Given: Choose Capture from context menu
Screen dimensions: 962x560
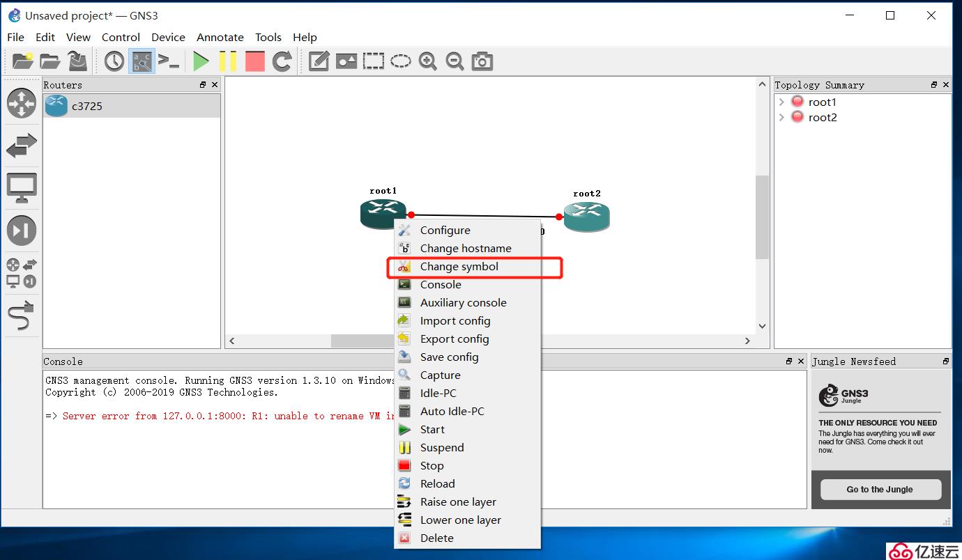Looking at the screenshot, I should tap(468, 375).
